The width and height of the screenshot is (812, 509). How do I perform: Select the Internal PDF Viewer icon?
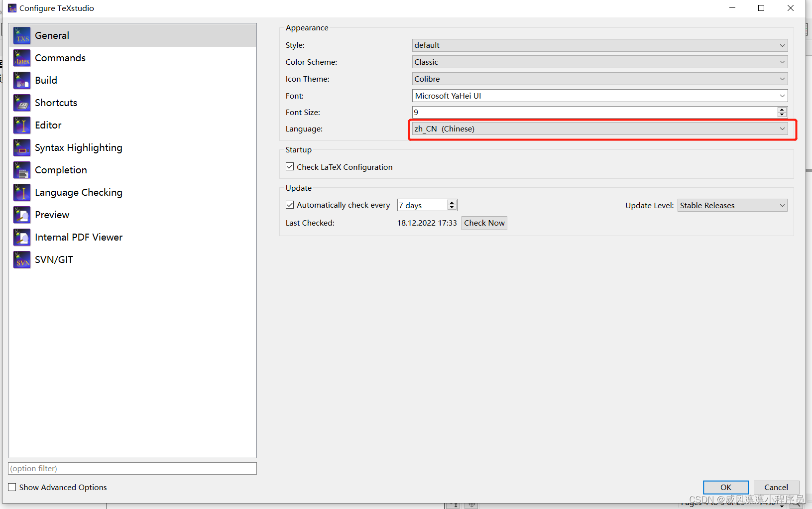coord(22,237)
